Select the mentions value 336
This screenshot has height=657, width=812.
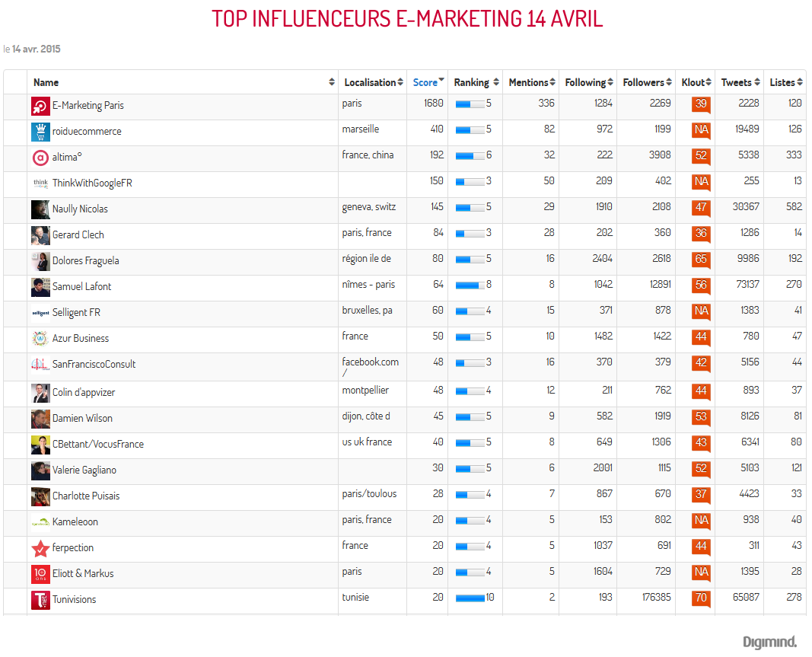pos(546,103)
